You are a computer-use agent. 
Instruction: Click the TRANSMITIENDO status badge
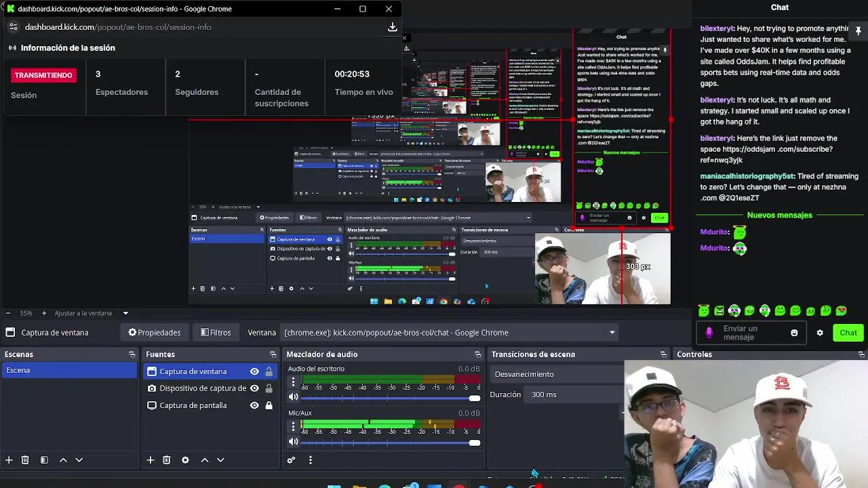tap(43, 75)
